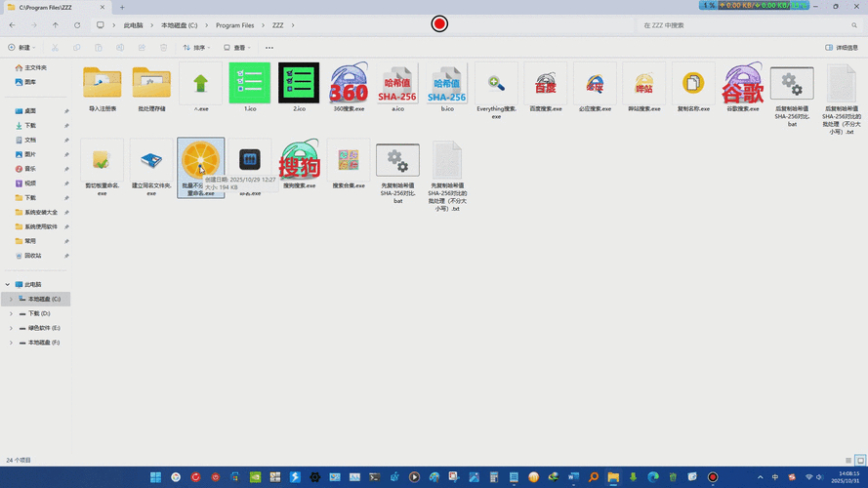The width and height of the screenshot is (868, 488).
Task: Open the 360搜索.exe file icon
Action: tap(349, 84)
